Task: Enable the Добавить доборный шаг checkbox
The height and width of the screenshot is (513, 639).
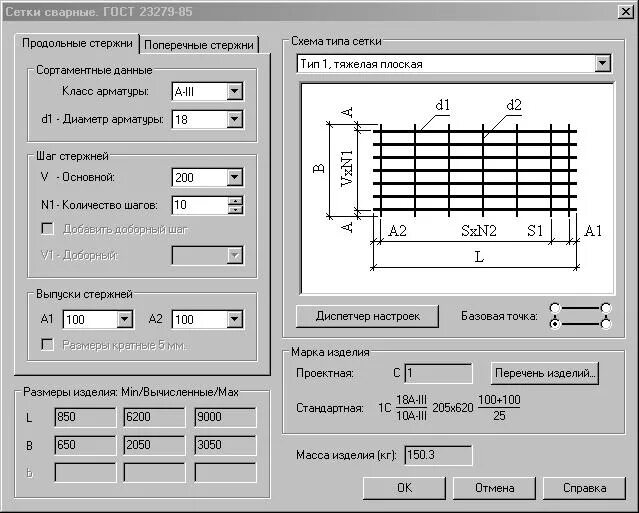Action: point(48,229)
